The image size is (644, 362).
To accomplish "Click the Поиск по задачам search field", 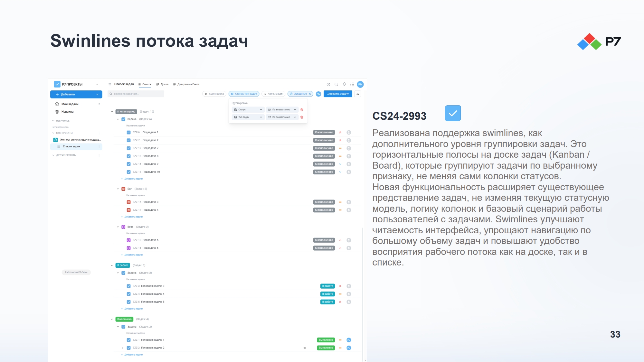I will pyautogui.click(x=136, y=94).
